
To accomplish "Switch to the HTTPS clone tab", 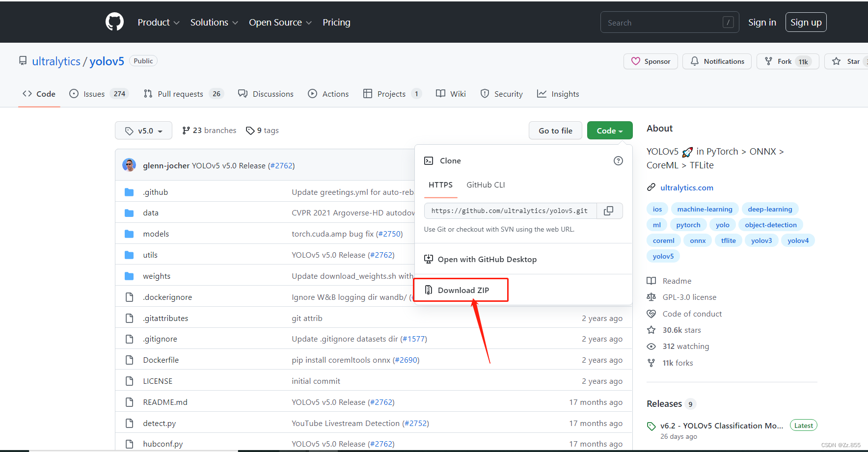I will pyautogui.click(x=440, y=185).
